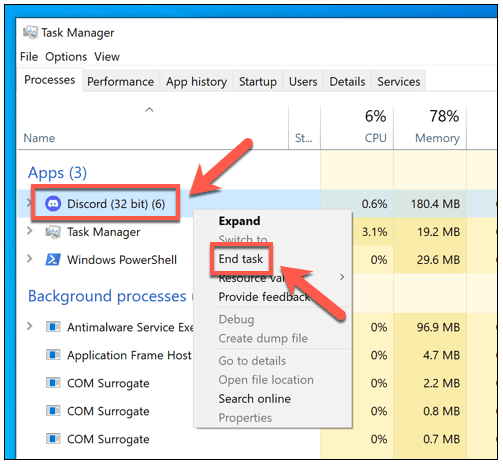Open the View menu

point(107,57)
